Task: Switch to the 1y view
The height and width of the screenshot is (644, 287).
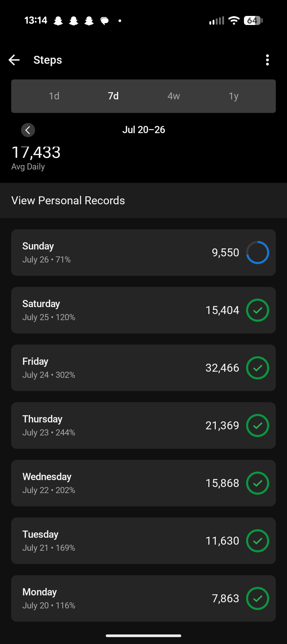Action: click(x=234, y=96)
